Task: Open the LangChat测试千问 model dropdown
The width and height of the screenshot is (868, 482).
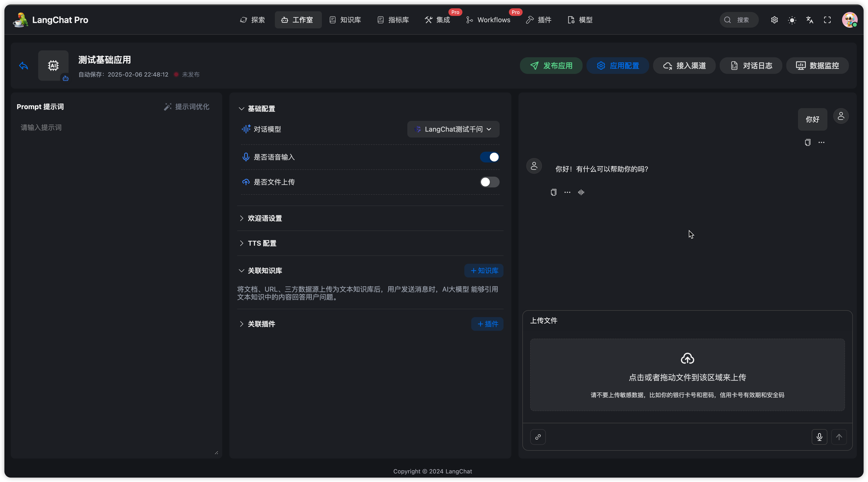Action: 453,129
